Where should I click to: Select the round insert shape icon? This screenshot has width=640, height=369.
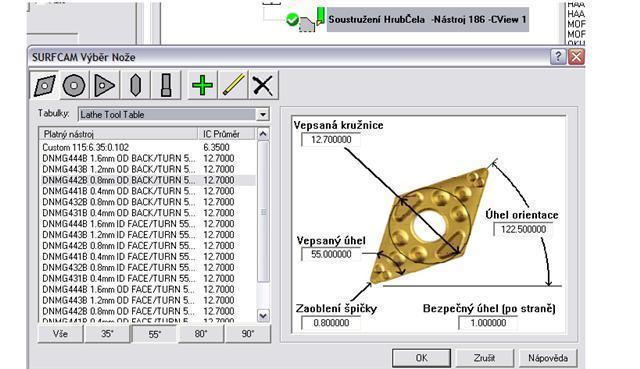74,85
